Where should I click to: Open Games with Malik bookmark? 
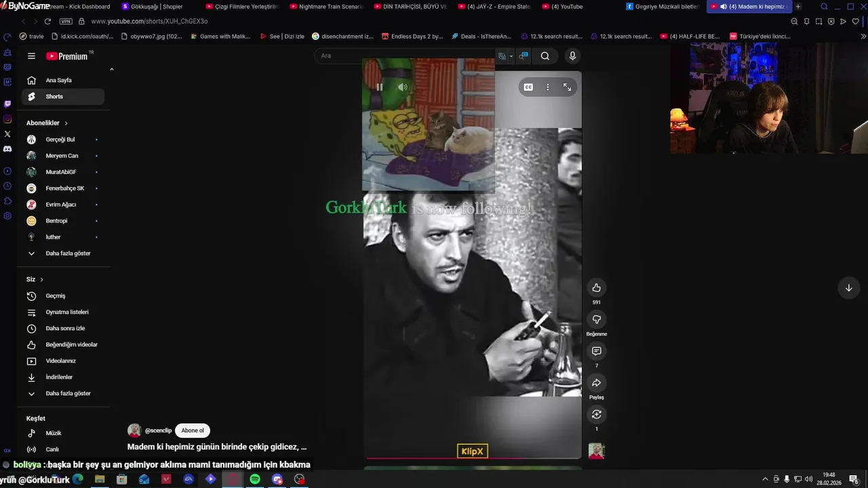coord(220,36)
